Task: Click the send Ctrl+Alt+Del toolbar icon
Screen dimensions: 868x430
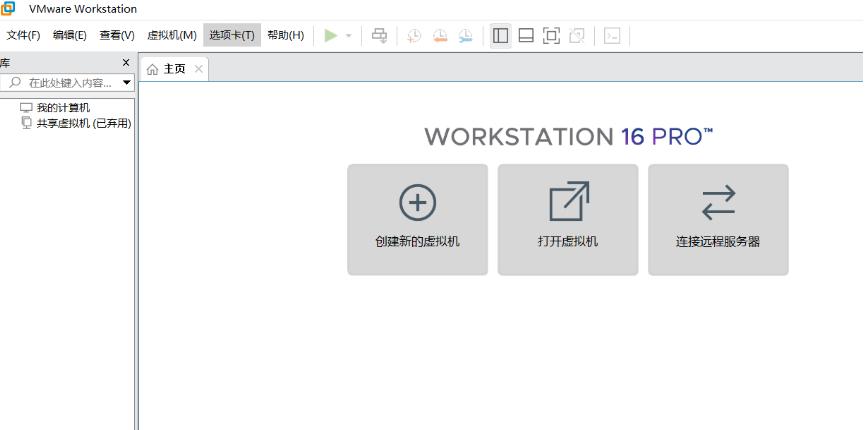Action: click(x=379, y=36)
